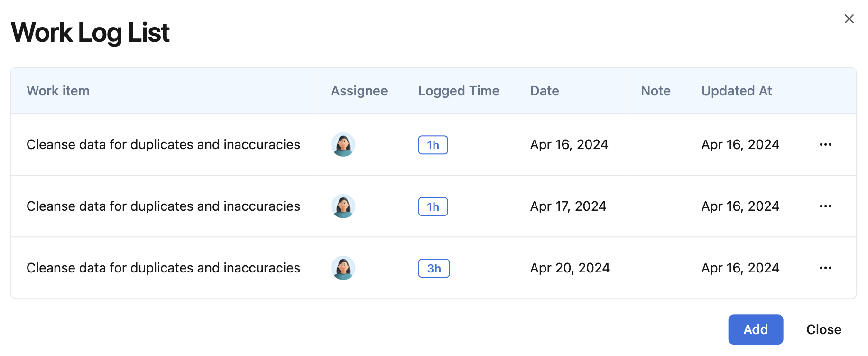The image size is (868, 356).
Task: Dismiss the dialog with the X icon
Action: click(x=849, y=19)
